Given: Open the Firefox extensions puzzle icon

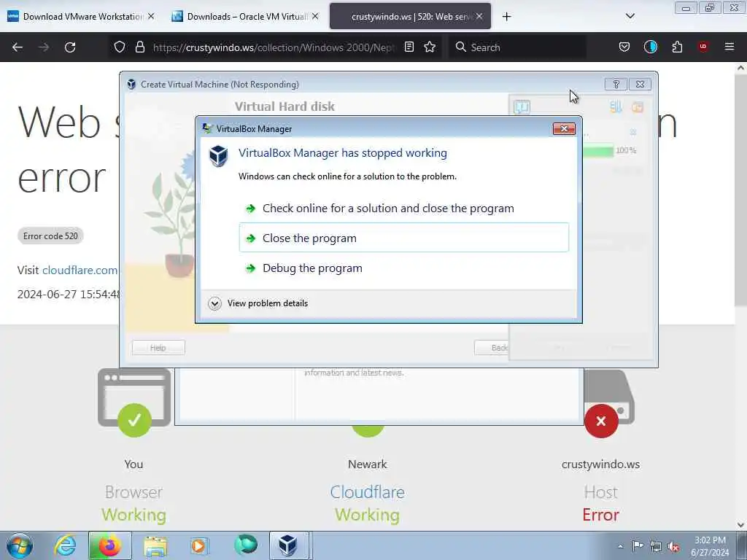Looking at the screenshot, I should point(677,47).
